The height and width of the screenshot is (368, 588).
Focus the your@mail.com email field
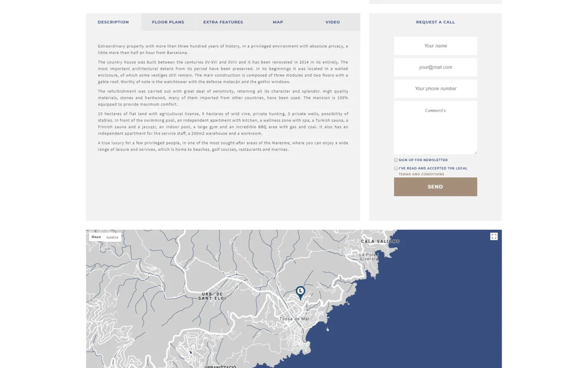tap(435, 67)
